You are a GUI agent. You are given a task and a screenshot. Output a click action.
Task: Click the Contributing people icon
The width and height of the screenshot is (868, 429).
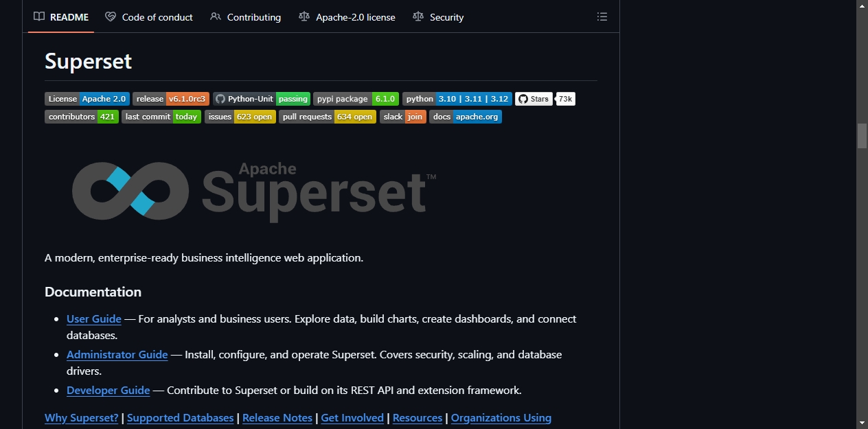(216, 17)
